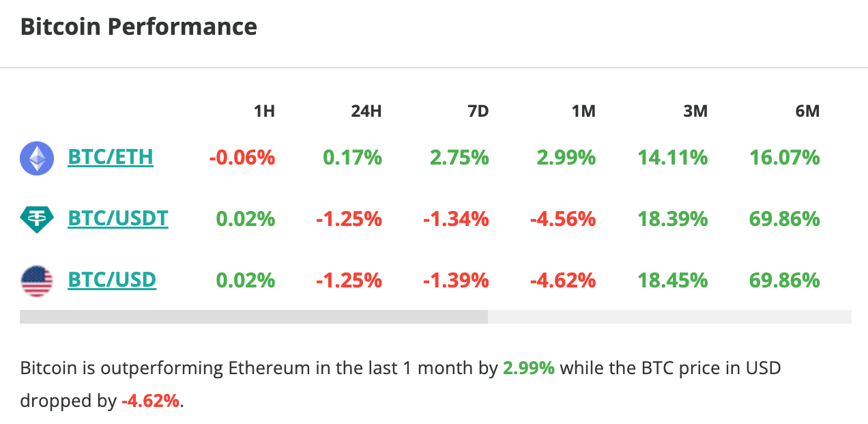
Task: Choose the 1M column header
Action: pos(583,111)
